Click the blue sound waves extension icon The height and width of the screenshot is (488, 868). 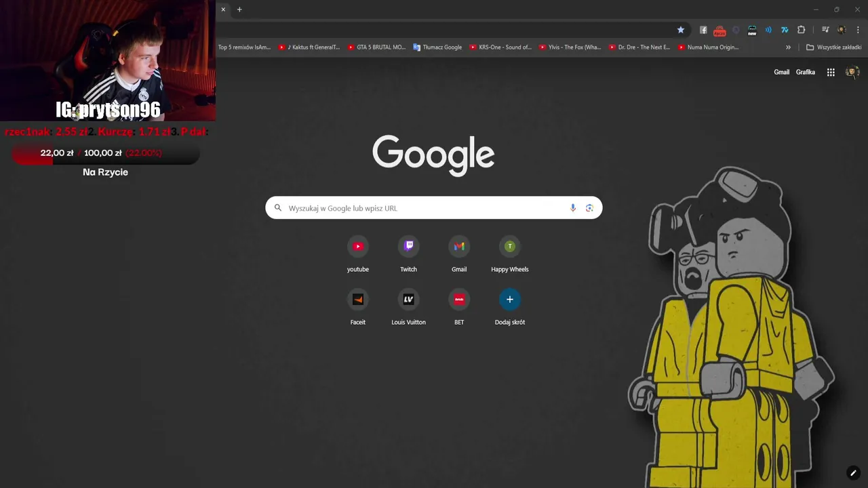(x=768, y=30)
